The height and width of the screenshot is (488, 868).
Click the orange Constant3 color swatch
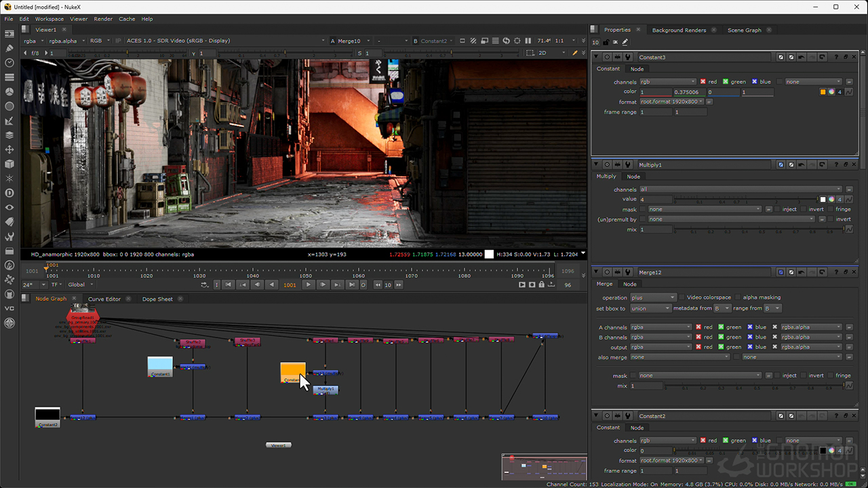pyautogui.click(x=823, y=92)
